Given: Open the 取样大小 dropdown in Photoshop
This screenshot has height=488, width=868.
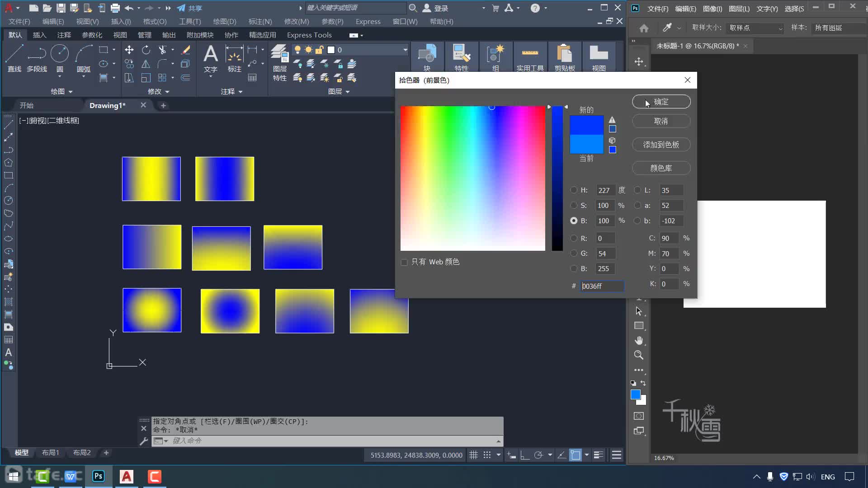Looking at the screenshot, I should click(755, 28).
